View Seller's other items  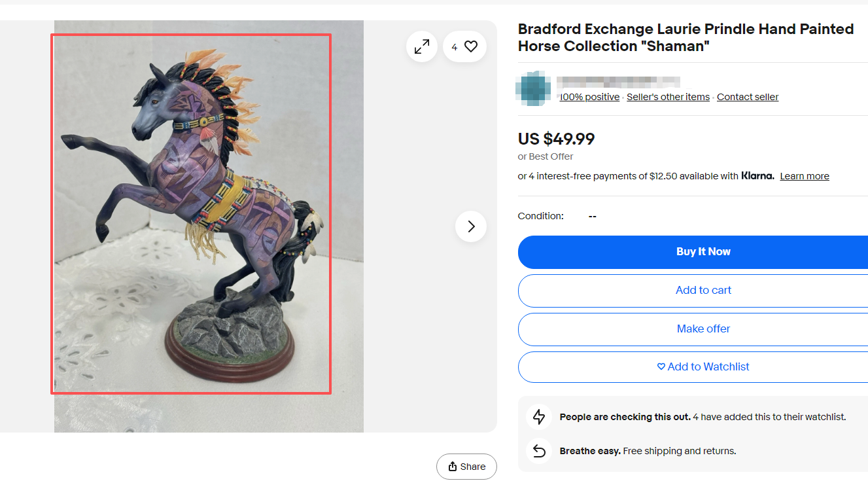(668, 97)
